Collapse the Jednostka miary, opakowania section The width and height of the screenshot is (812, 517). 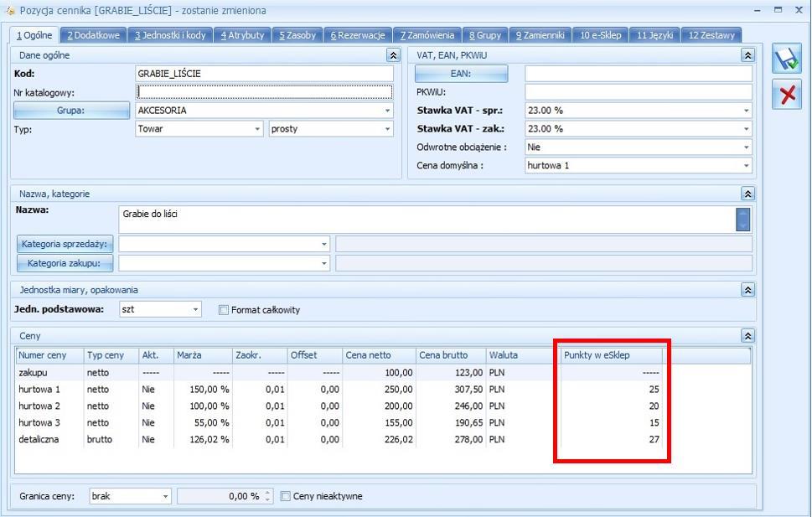pos(747,290)
